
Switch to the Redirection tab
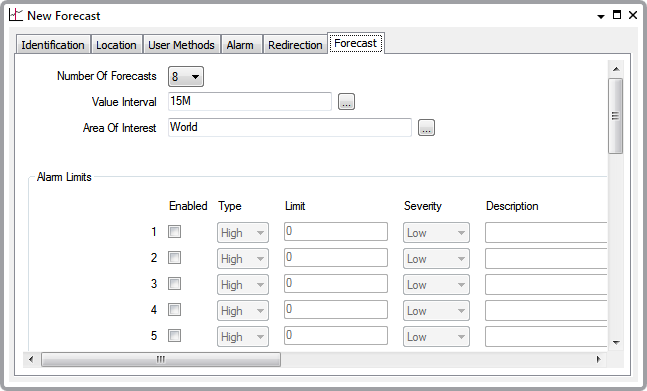point(295,45)
